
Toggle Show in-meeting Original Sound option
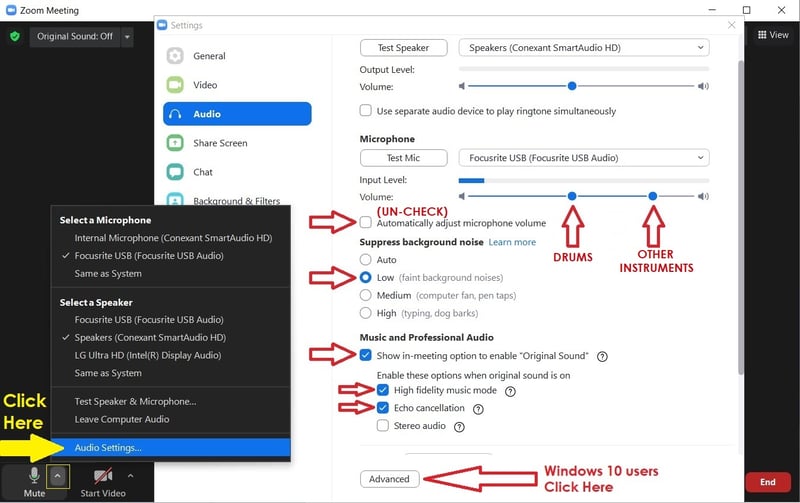pyautogui.click(x=365, y=355)
